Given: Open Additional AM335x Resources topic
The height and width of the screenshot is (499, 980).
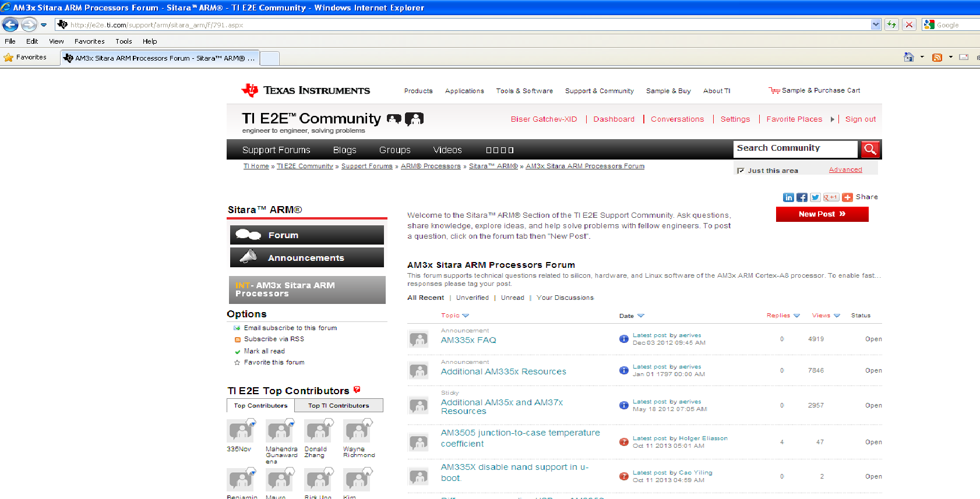Looking at the screenshot, I should pos(503,371).
